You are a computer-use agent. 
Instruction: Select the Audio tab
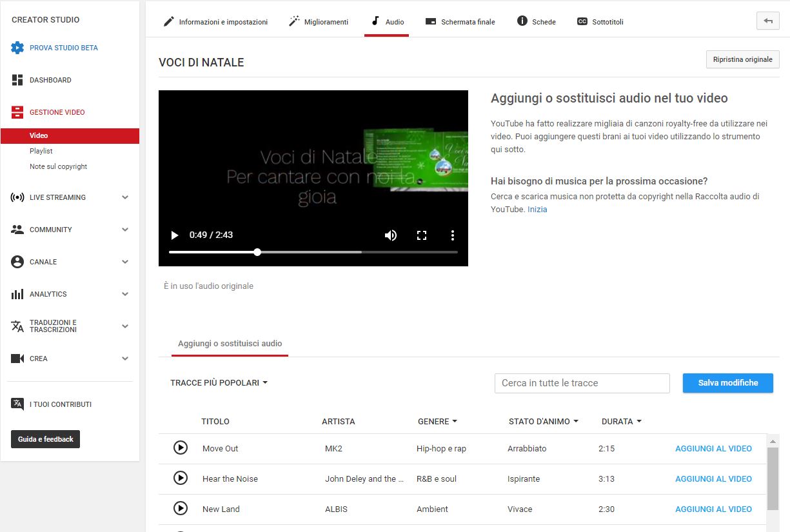click(x=387, y=22)
